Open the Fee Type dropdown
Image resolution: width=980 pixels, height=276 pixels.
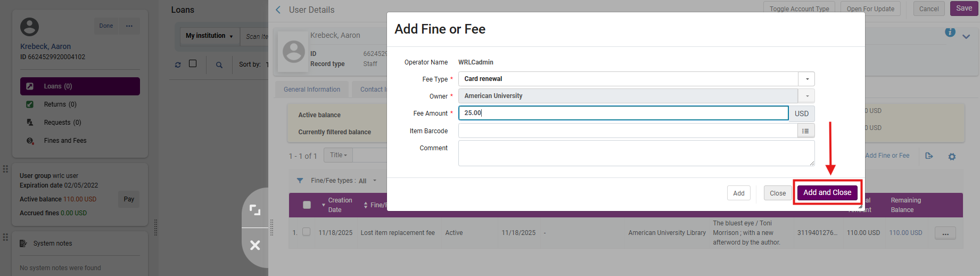click(x=806, y=79)
